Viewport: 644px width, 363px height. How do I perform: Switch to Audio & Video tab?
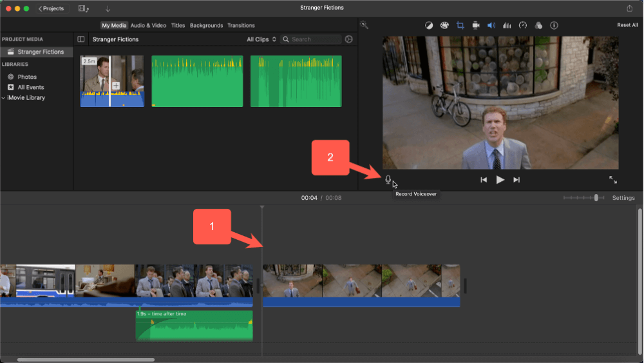[x=148, y=26]
